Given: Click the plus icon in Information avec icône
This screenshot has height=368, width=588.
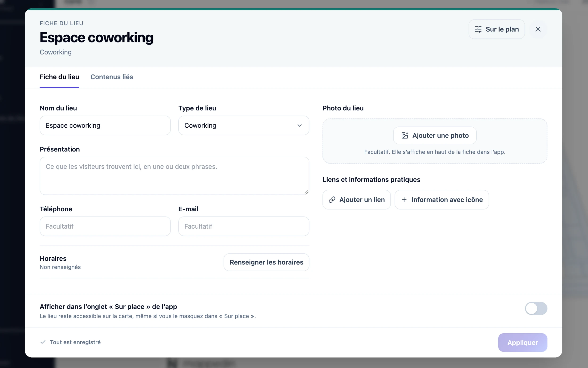Looking at the screenshot, I should [x=404, y=200].
